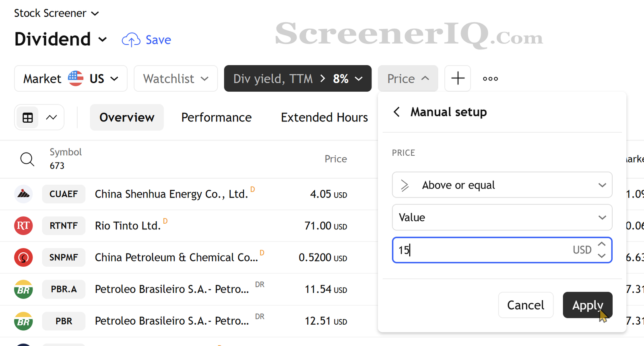Click PBR Petrobras logo icon

(23, 321)
